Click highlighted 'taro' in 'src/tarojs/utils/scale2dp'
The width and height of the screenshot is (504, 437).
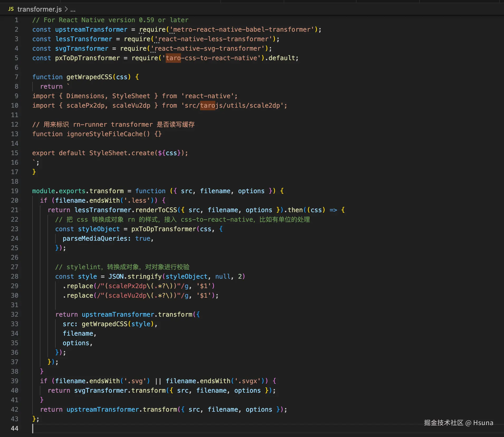[x=208, y=106]
